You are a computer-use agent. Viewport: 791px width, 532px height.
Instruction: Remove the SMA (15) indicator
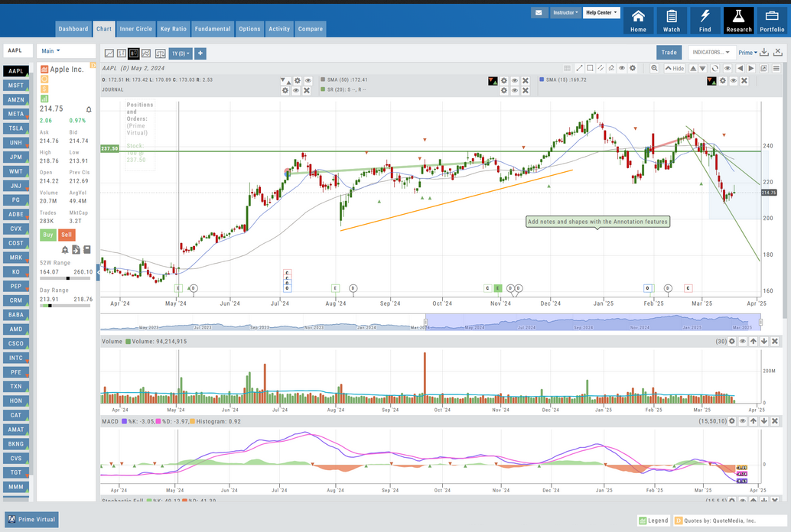pos(744,81)
